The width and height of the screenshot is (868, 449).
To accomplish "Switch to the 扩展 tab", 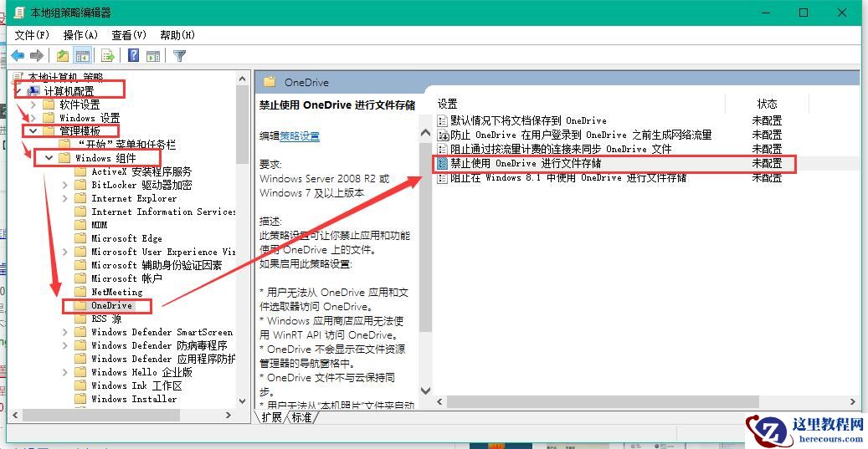I will pos(271,417).
